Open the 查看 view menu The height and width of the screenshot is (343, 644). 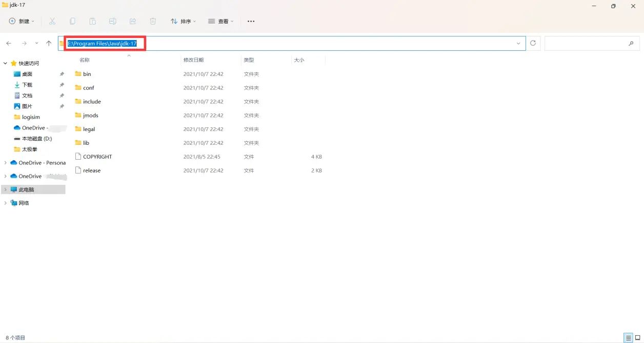(220, 21)
